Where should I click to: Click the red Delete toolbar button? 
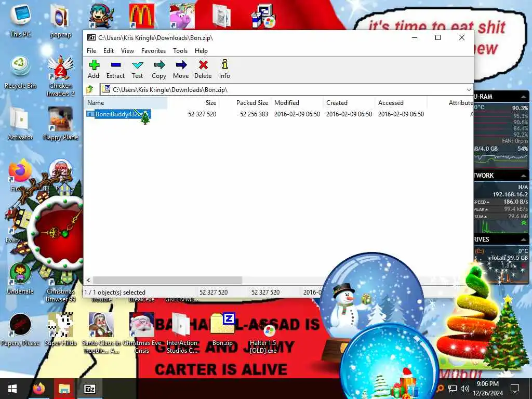203,69
